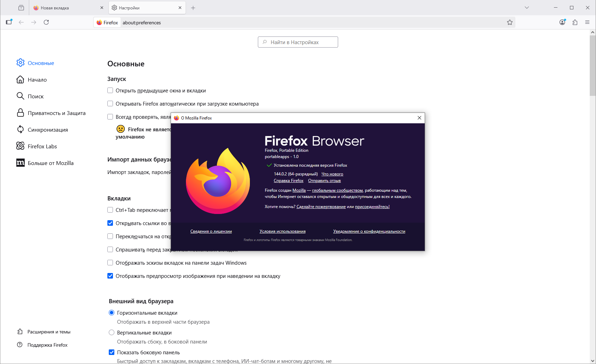The height and width of the screenshot is (364, 596).
Task: Open the Больше от Mozilla category
Action: (50, 163)
